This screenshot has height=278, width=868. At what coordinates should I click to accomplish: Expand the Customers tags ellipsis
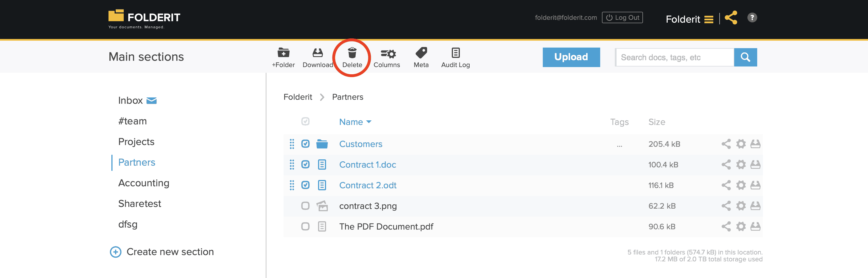[x=619, y=146]
